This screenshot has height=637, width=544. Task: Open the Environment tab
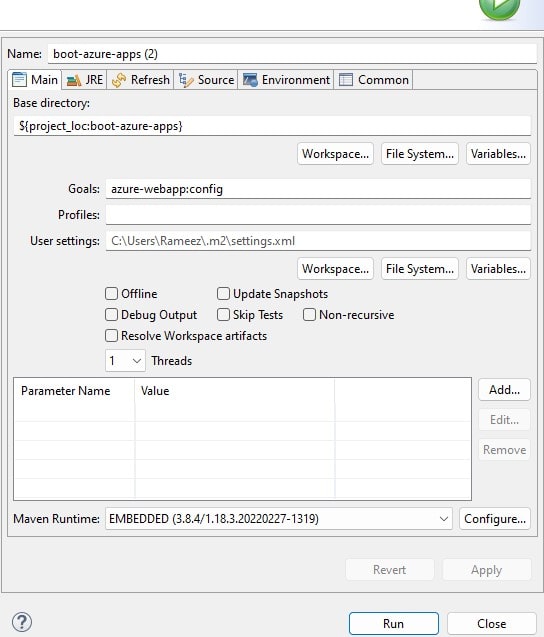pos(286,80)
